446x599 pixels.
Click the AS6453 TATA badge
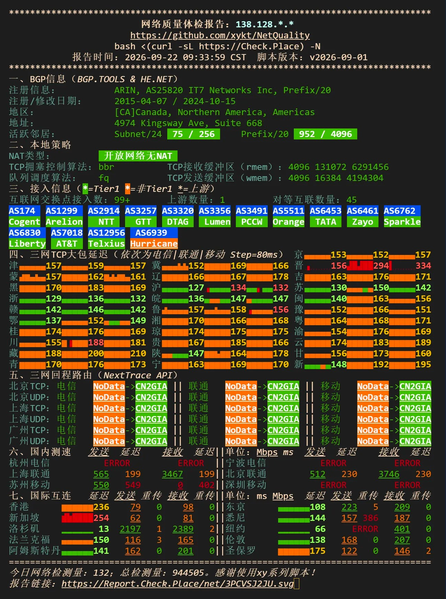[x=326, y=217]
